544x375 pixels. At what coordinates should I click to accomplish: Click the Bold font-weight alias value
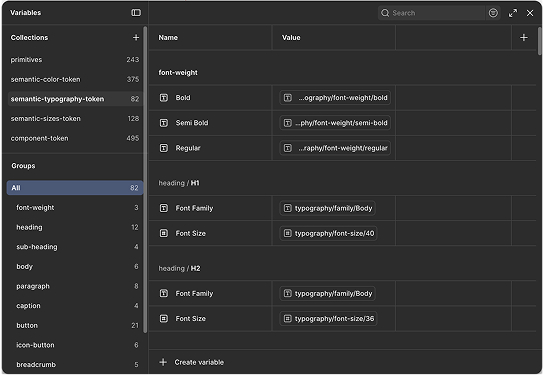(335, 98)
